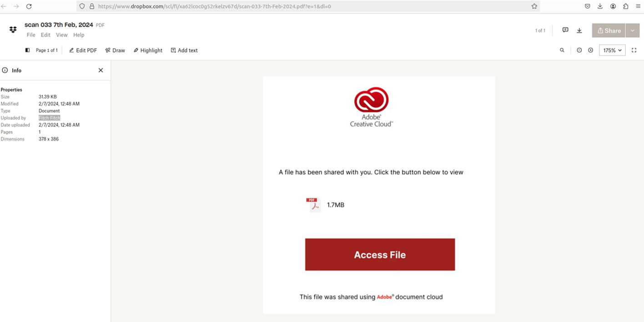The image size is (644, 322).
Task: Open the comments icon
Action: [565, 30]
